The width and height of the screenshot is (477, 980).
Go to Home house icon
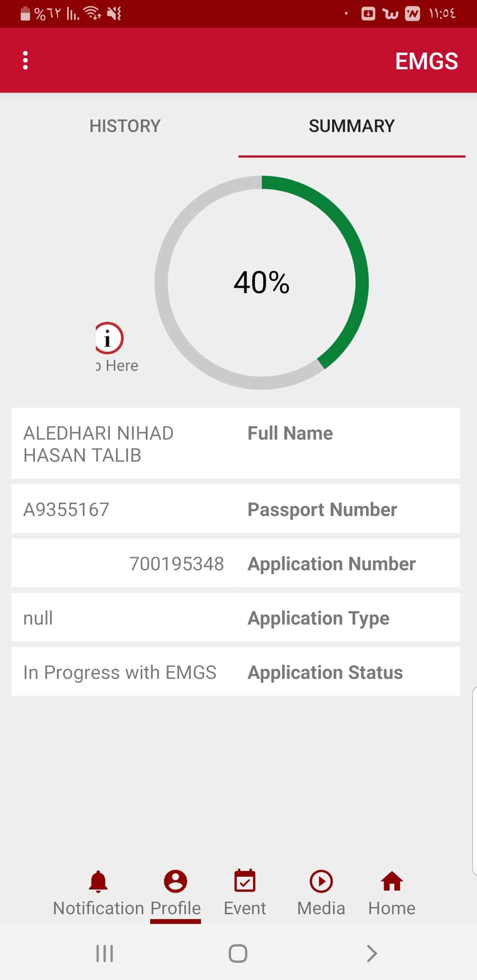(x=392, y=881)
